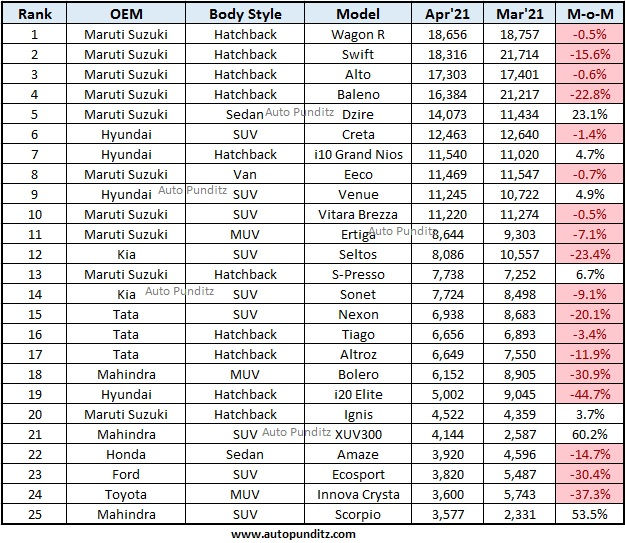625x543 pixels.
Task: Select the 18,656 Apr'21 sales cell
Action: click(x=448, y=35)
